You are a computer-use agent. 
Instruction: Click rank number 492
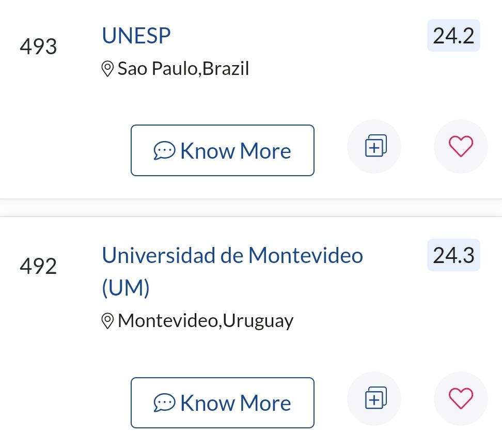(38, 267)
